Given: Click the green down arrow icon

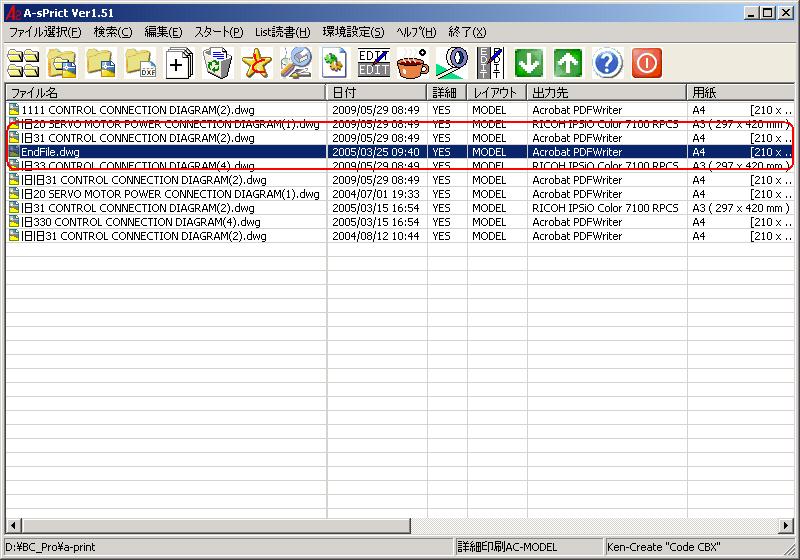Looking at the screenshot, I should (529, 63).
